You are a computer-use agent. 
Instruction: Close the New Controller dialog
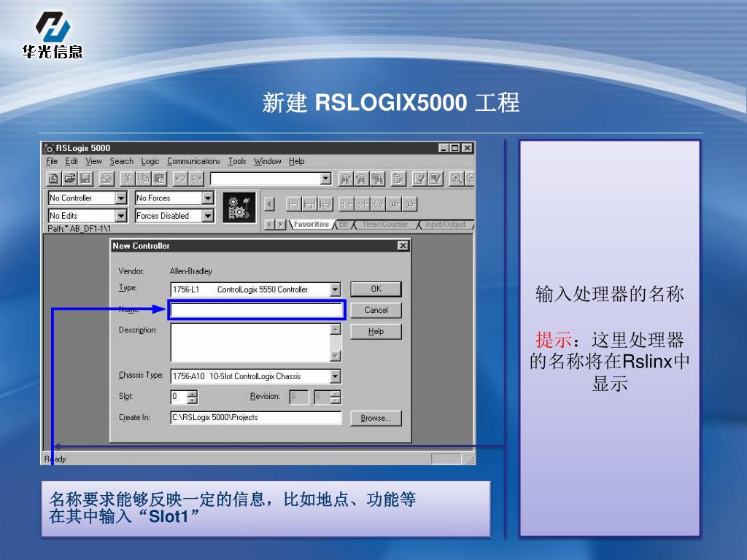tap(403, 246)
